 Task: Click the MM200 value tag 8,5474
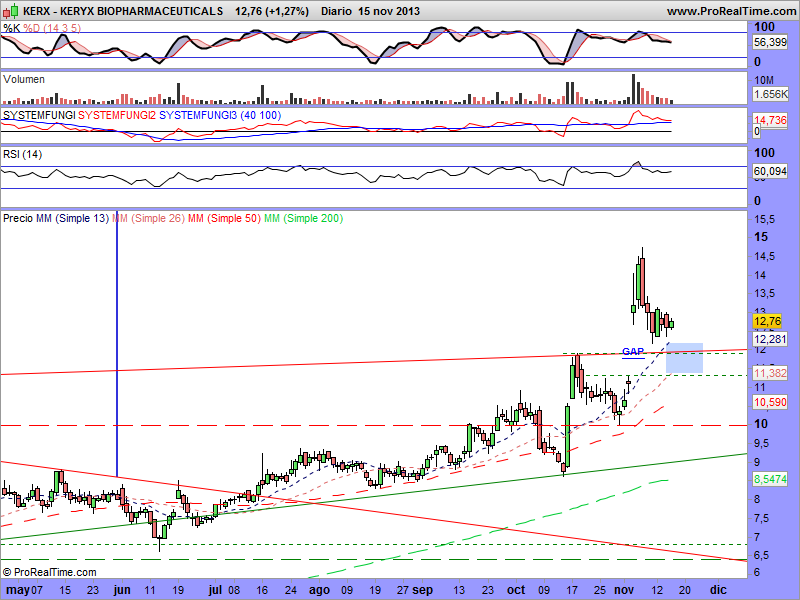(x=770, y=479)
